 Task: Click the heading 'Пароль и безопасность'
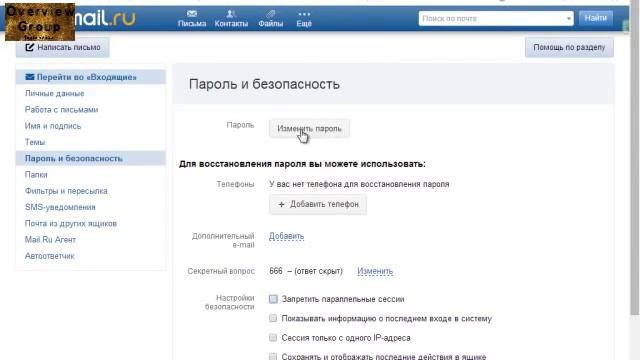(x=264, y=84)
